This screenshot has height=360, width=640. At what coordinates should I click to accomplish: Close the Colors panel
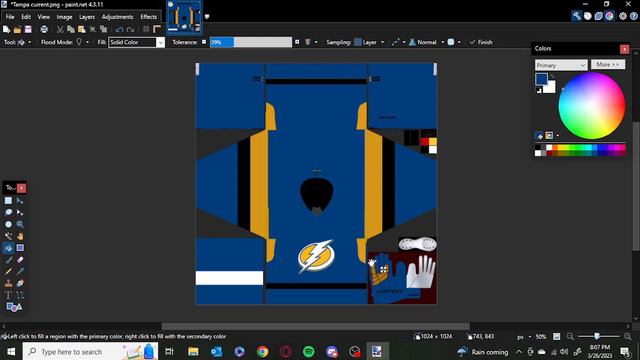pos(624,49)
